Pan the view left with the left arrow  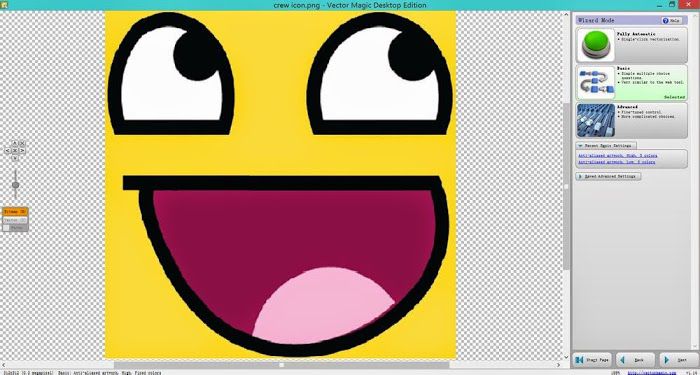point(7,150)
